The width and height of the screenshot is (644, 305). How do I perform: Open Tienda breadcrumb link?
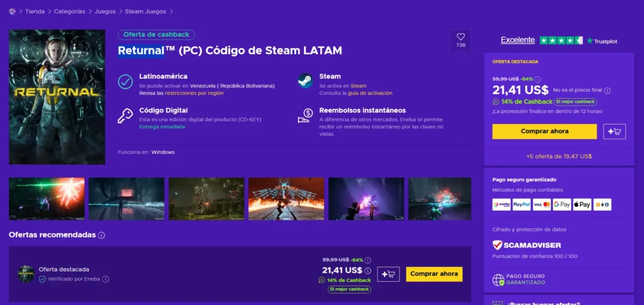point(35,11)
